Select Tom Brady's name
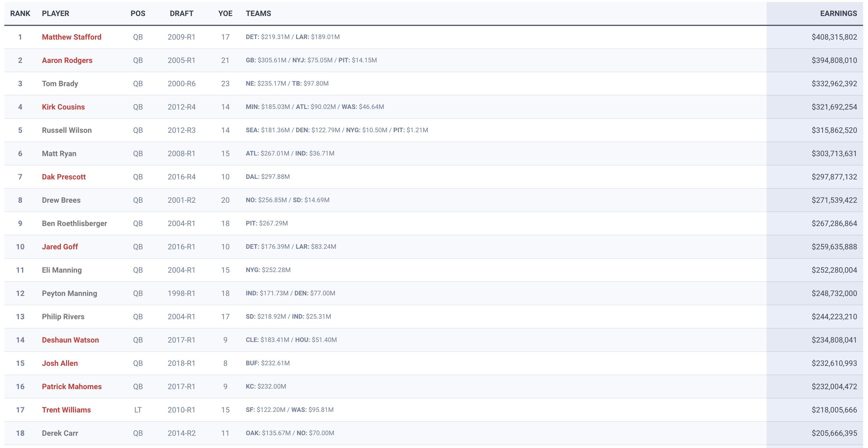Screen dimensions: 868x448 (x=60, y=84)
